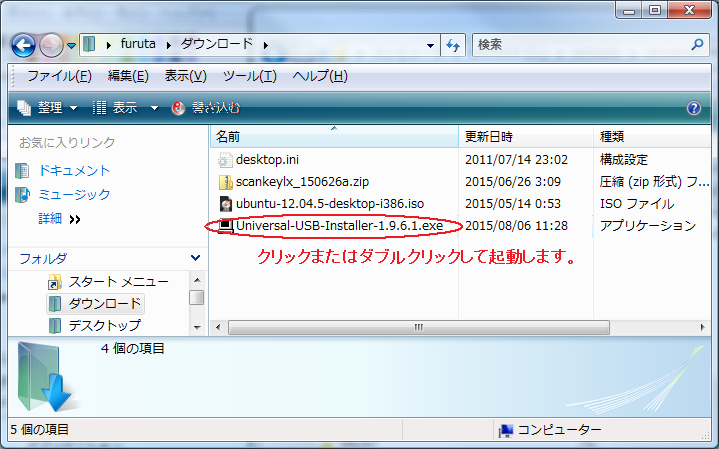
Task: Launch Universal-USB-Installer-1.9.6.1.exe
Action: tap(338, 226)
